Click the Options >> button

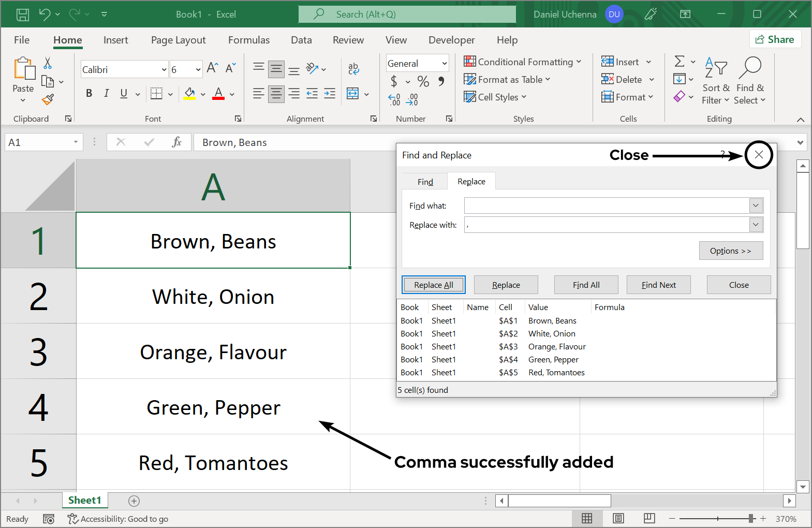click(730, 251)
